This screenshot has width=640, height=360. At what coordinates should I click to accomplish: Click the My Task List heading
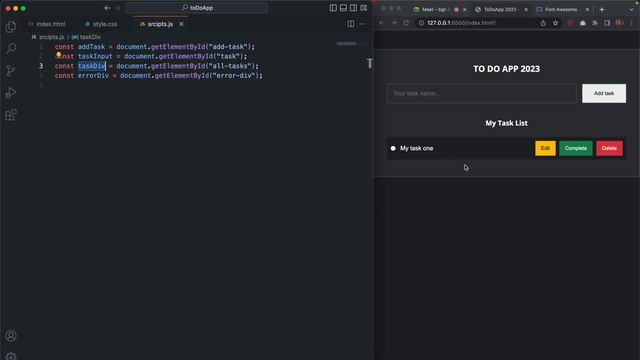506,123
